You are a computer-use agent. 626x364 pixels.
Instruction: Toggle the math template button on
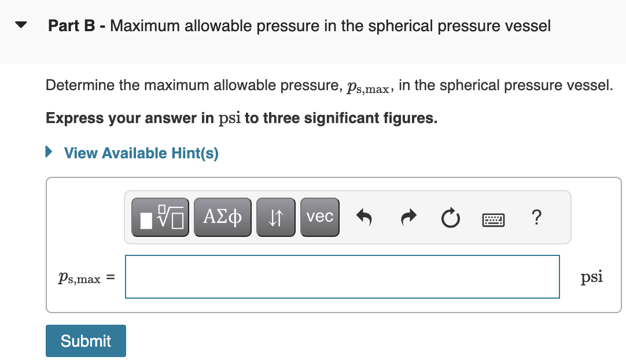point(160,217)
